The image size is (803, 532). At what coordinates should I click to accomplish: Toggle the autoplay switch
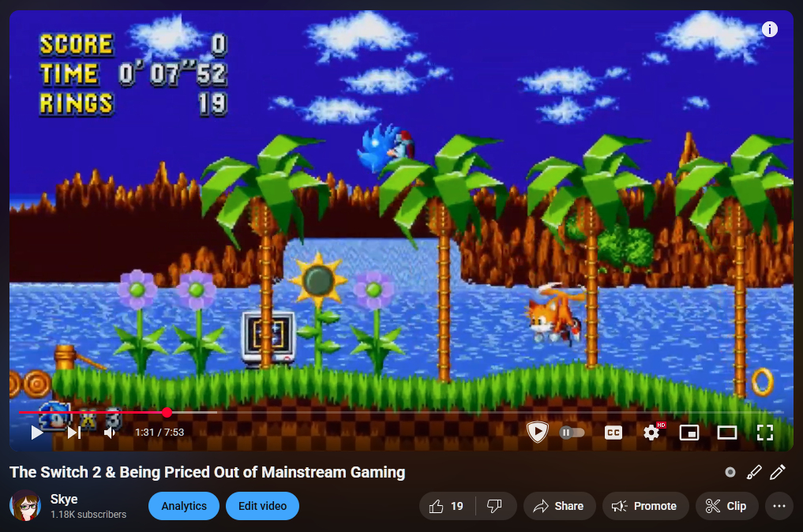tap(572, 433)
